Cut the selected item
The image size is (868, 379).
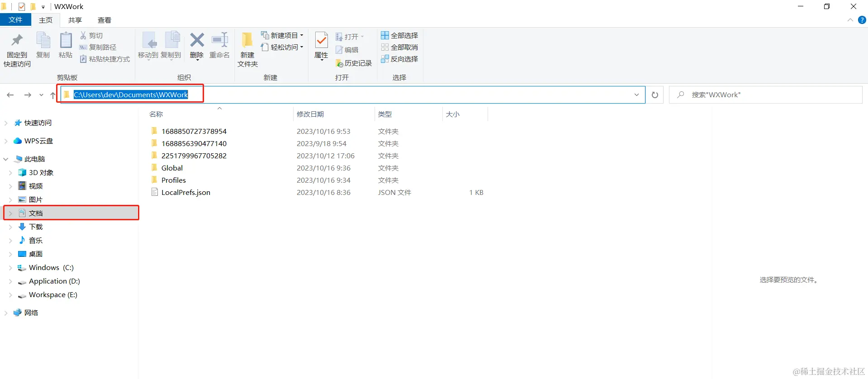coord(92,35)
